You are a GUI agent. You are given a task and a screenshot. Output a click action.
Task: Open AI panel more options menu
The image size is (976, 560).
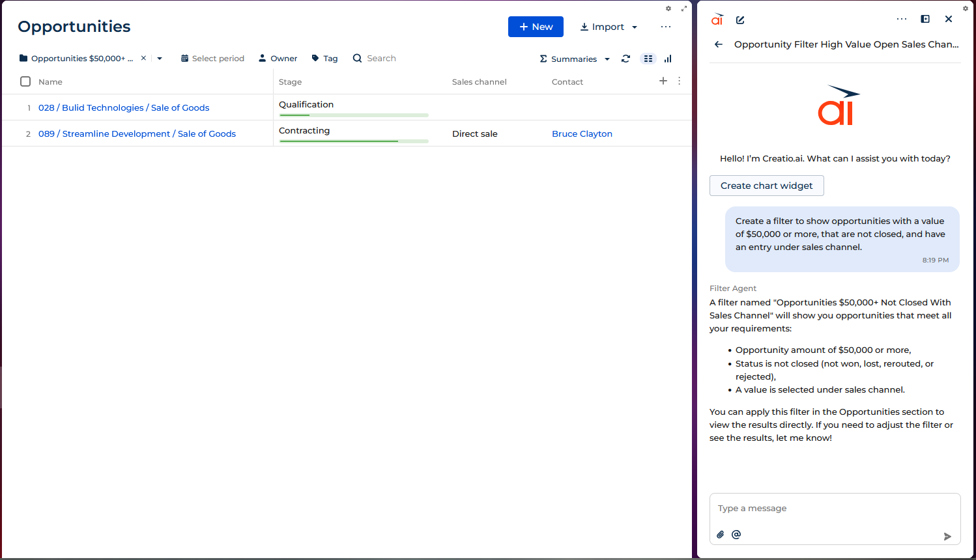click(x=902, y=19)
